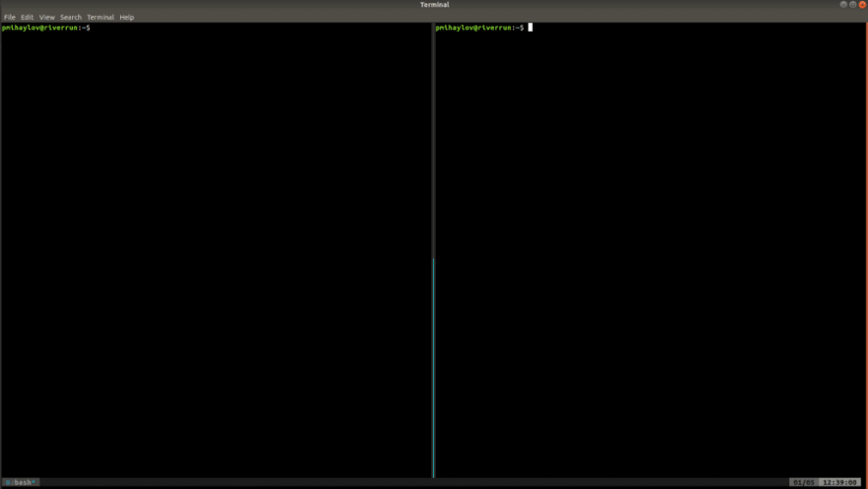
Task: Close the Terminal window
Action: click(x=862, y=4)
